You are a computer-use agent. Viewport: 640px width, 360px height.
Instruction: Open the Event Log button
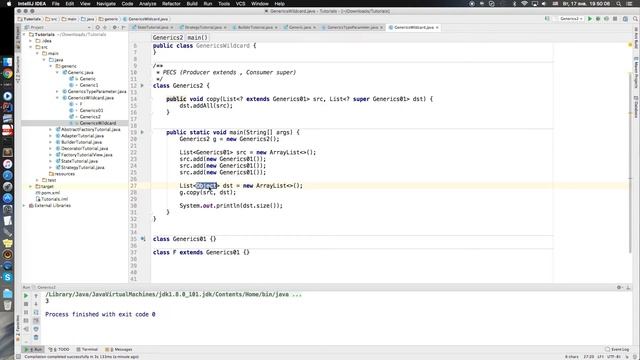617,349
